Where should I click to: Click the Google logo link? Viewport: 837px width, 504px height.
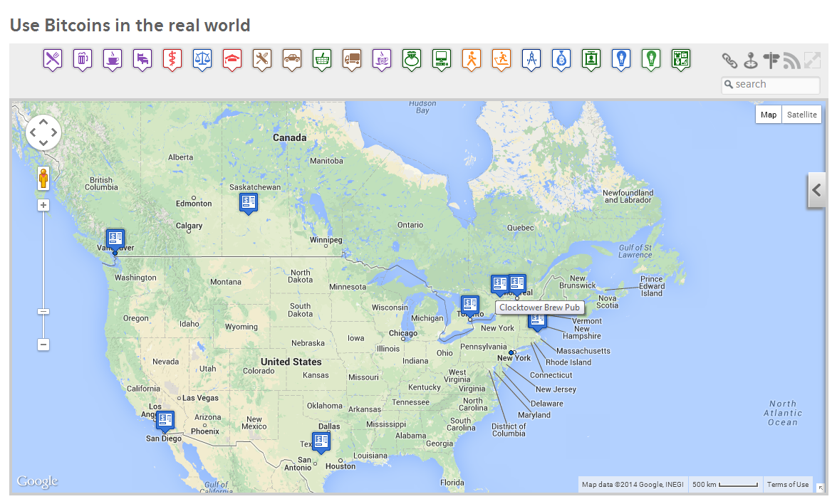(x=37, y=481)
